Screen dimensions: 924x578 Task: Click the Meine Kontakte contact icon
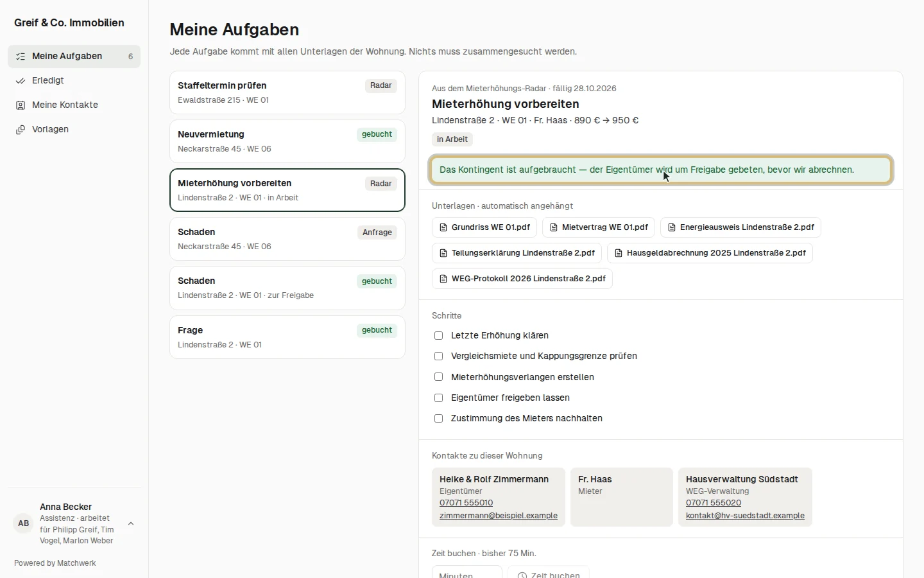coord(21,105)
